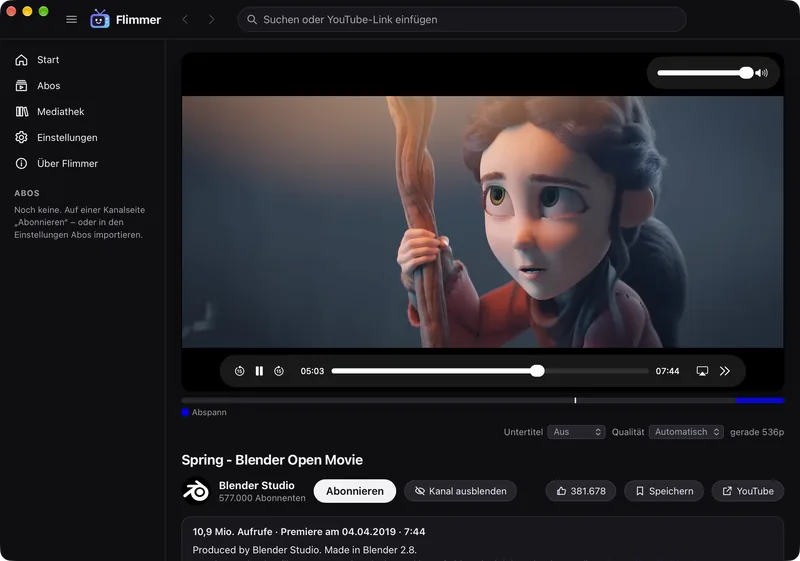
Task: Click the gear icon beside Einstellungen
Action: [x=21, y=138]
